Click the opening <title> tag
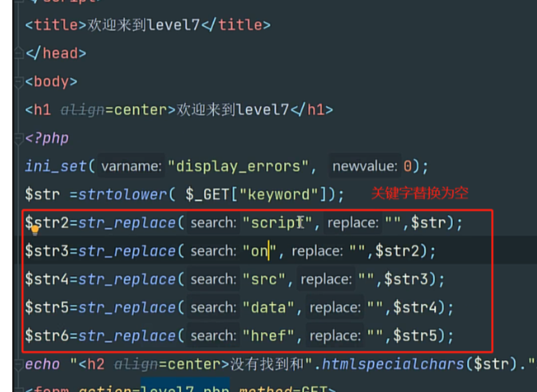 [55, 25]
